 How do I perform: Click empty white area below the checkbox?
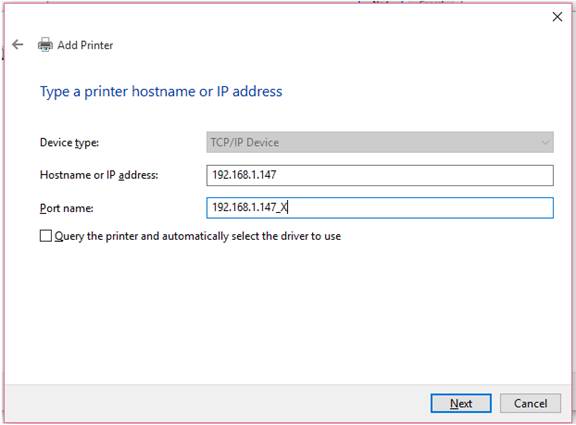coord(287,312)
